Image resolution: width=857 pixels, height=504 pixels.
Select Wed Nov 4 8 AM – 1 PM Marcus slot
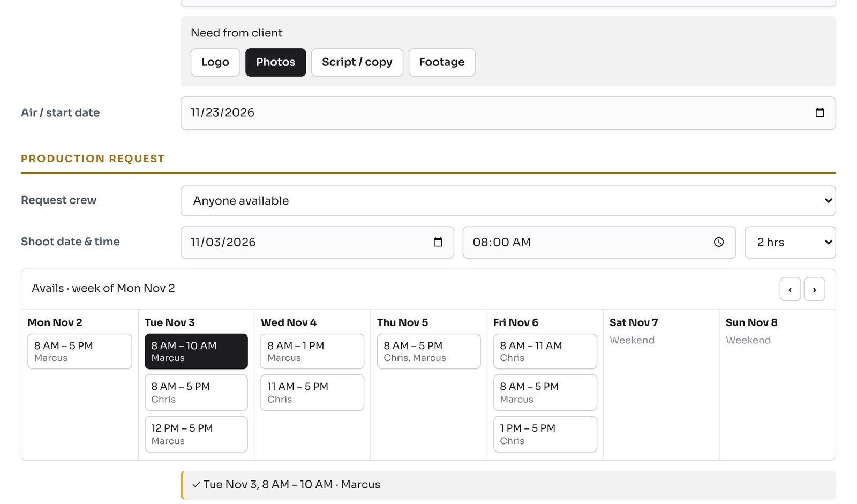point(312,351)
